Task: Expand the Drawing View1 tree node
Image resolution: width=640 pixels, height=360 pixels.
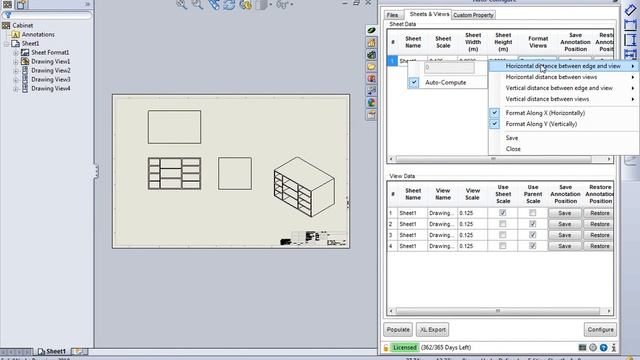Action: pos(16,62)
